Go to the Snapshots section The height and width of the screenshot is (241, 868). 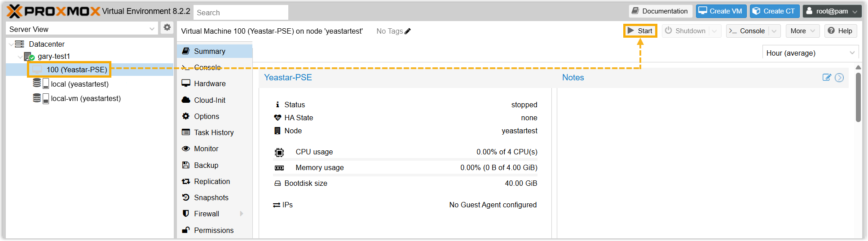click(211, 198)
